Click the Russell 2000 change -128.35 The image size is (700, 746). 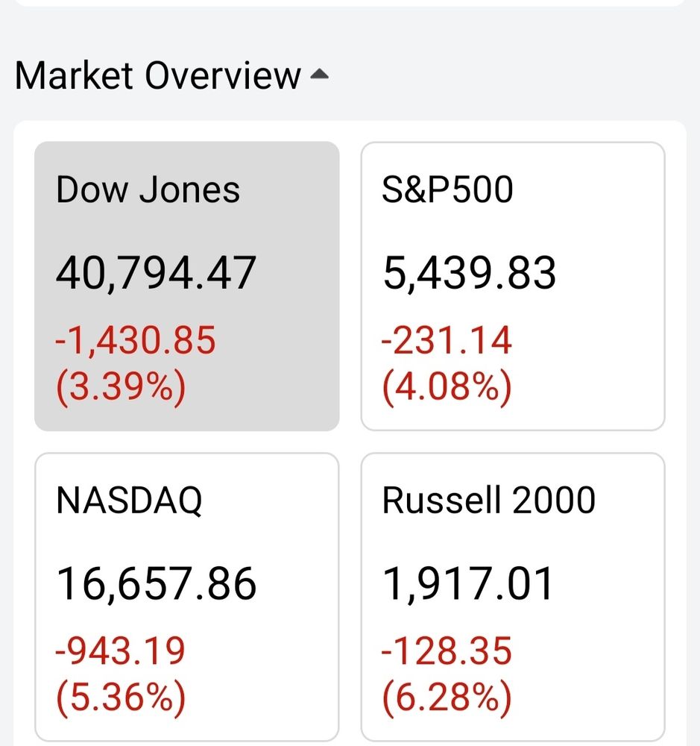point(447,652)
